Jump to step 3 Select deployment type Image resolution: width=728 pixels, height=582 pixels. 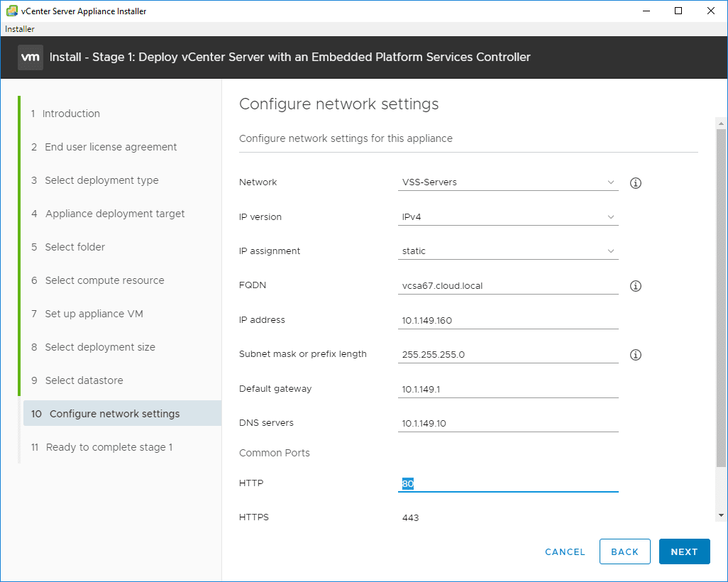(x=101, y=180)
